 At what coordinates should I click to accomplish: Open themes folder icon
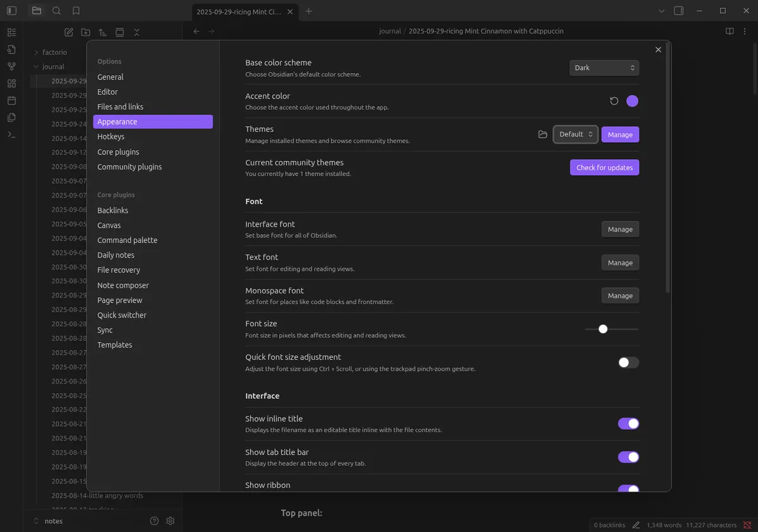[x=543, y=134]
